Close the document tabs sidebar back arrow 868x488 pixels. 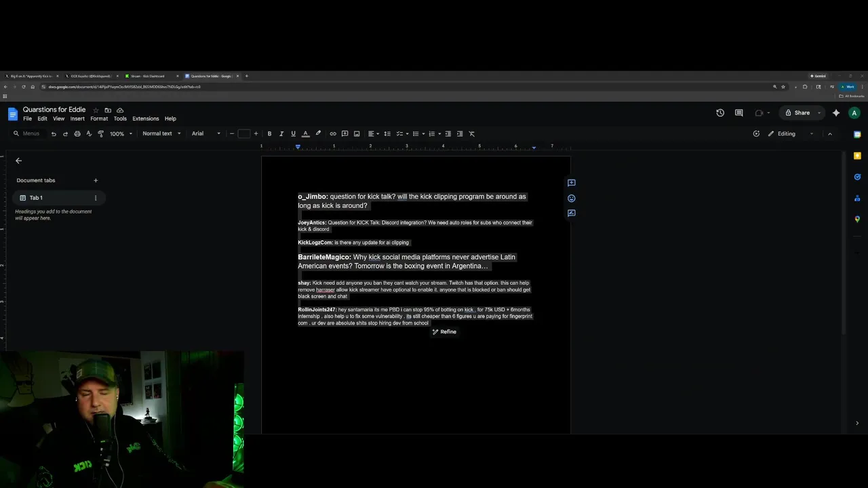pos(19,161)
